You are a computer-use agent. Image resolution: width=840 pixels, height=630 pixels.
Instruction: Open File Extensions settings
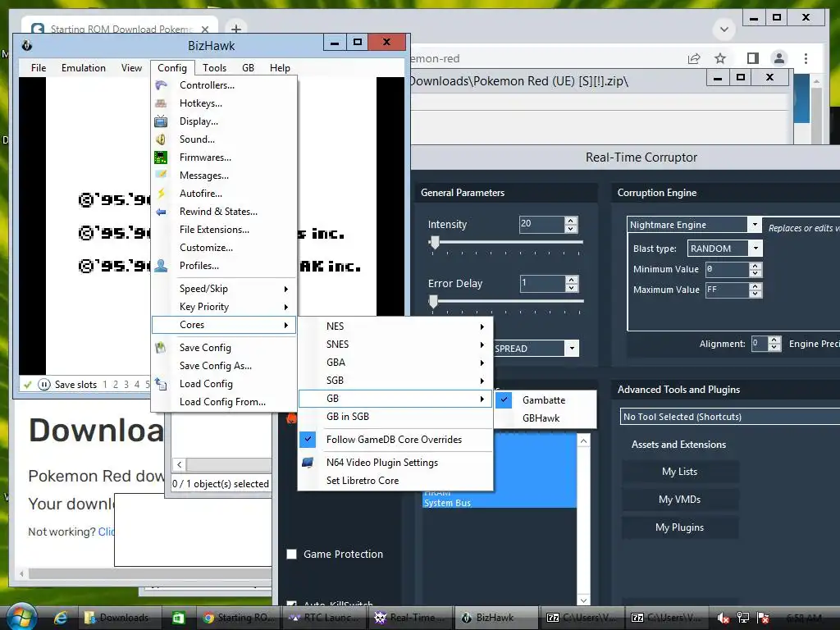(224, 230)
